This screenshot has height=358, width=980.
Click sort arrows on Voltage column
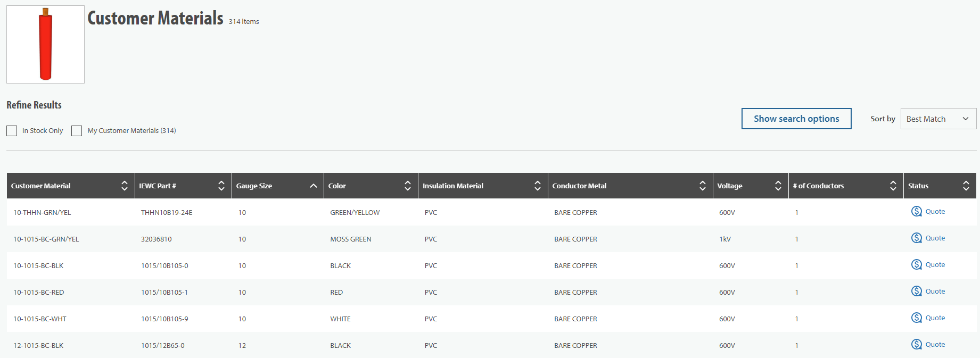(778, 186)
